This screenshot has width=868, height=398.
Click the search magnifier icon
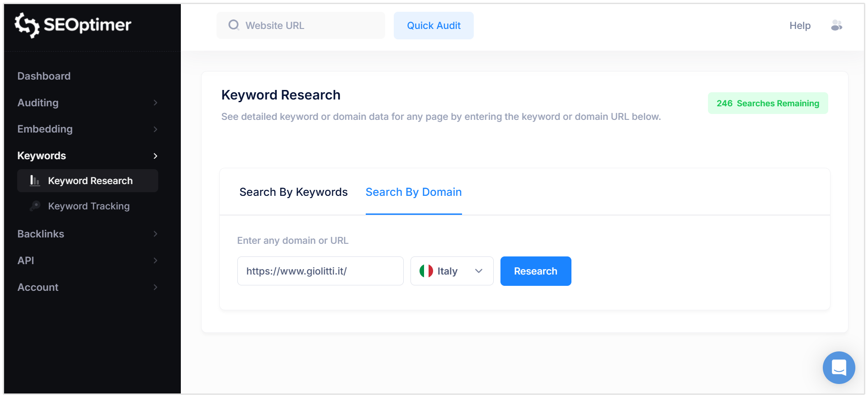click(233, 25)
